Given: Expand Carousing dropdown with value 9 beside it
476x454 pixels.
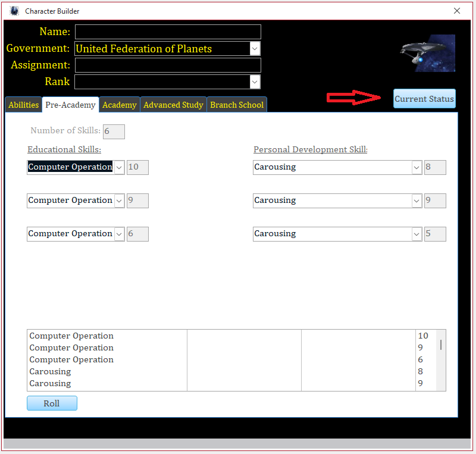Looking at the screenshot, I should (x=416, y=201).
